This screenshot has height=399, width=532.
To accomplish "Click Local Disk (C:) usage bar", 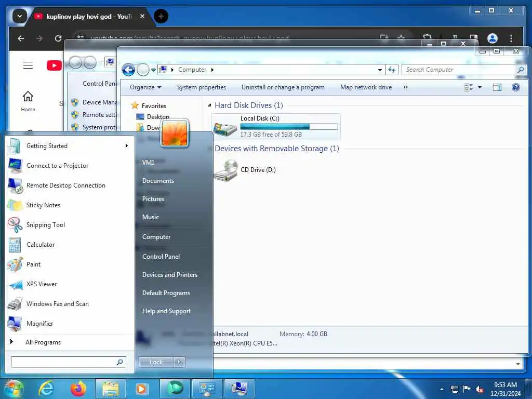I will point(289,127).
